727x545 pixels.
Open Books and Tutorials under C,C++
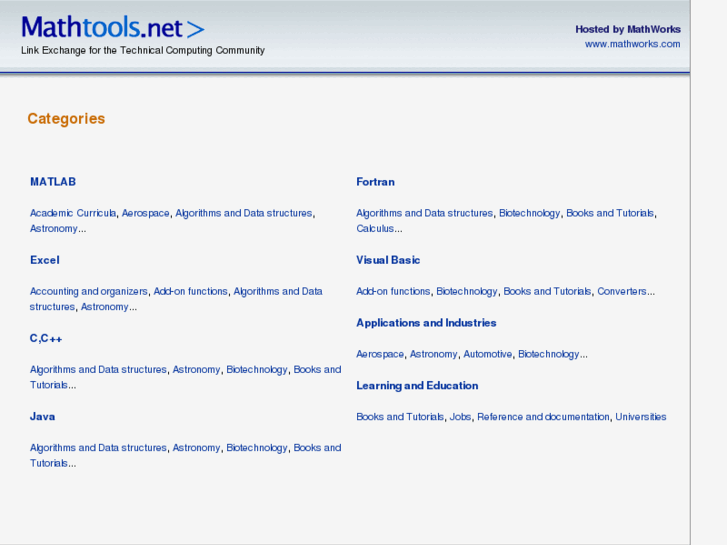185,378
